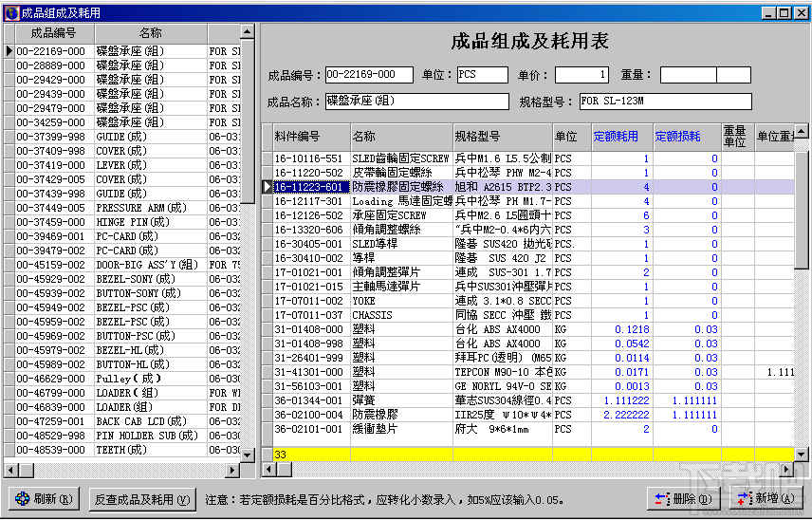
Task: Close the 成品组成及耗用 window
Action: (x=801, y=13)
